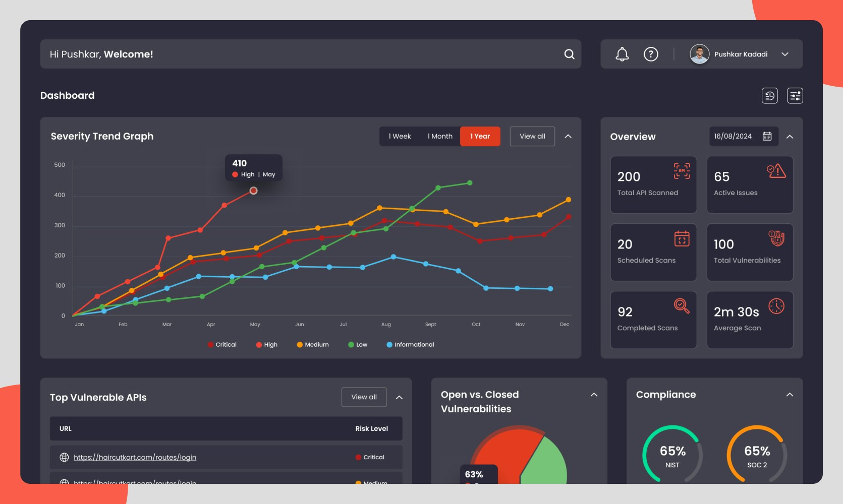Image resolution: width=843 pixels, height=504 pixels.
Task: Click the URL column header
Action: coord(66,428)
